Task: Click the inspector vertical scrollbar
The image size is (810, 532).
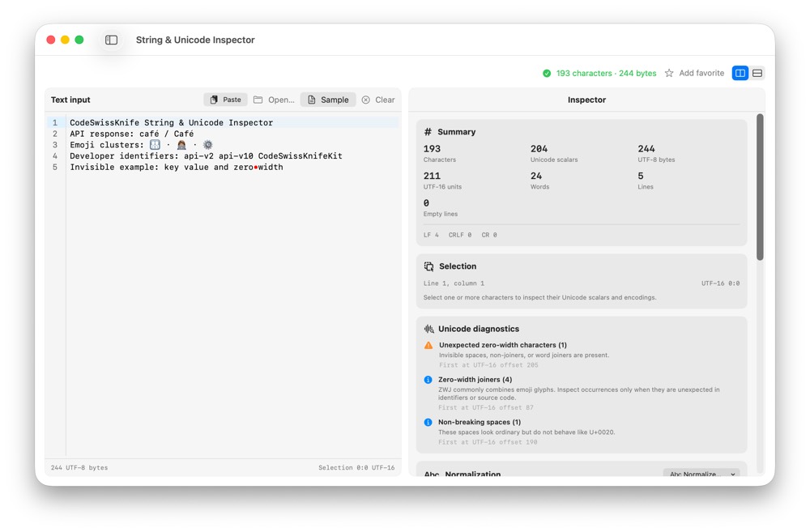Action: [760, 186]
